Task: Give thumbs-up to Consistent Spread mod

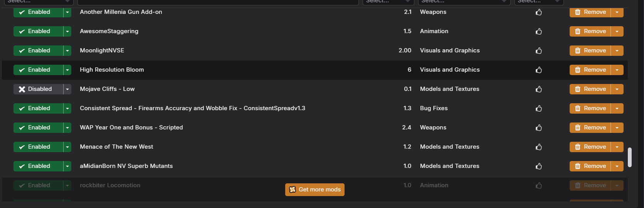Action: (539, 108)
